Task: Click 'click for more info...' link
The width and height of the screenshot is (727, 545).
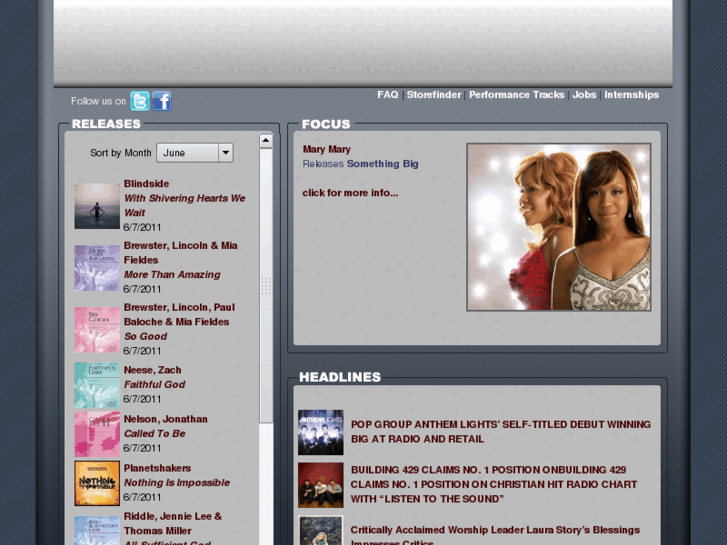Action: [x=350, y=193]
